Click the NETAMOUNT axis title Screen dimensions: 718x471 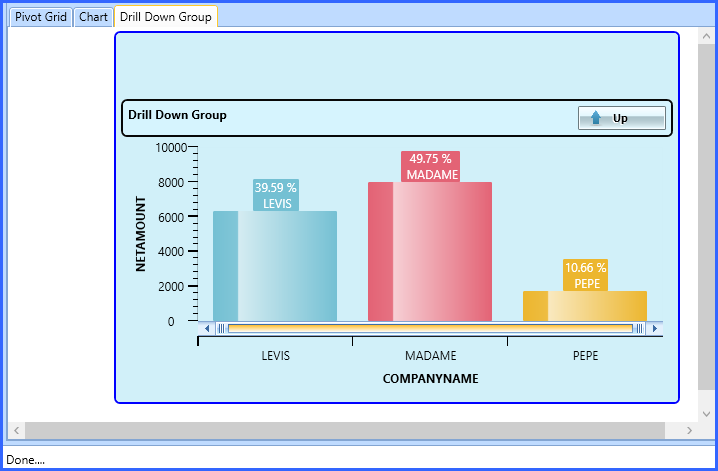coord(141,234)
